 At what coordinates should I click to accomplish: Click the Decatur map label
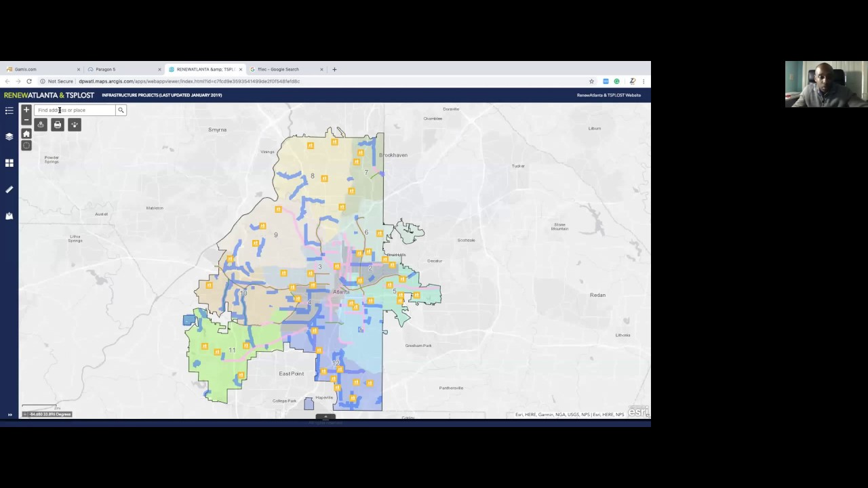[435, 261]
